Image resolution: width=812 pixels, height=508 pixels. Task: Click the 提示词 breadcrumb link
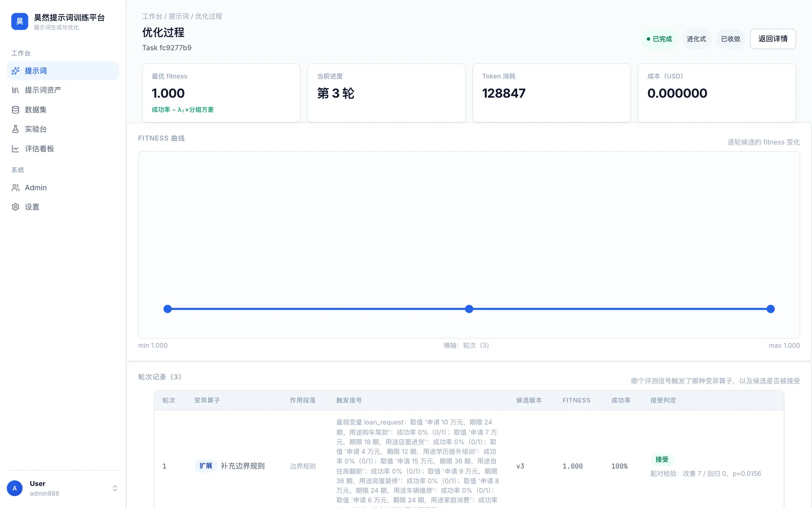[179, 17]
